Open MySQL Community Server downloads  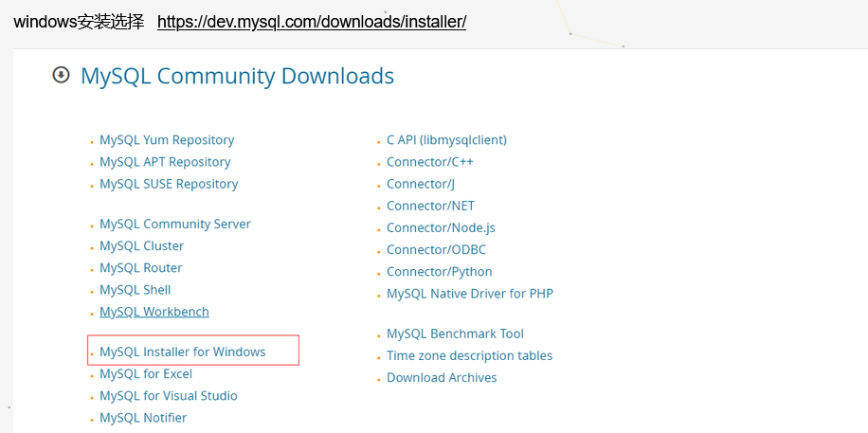pyautogui.click(x=175, y=225)
